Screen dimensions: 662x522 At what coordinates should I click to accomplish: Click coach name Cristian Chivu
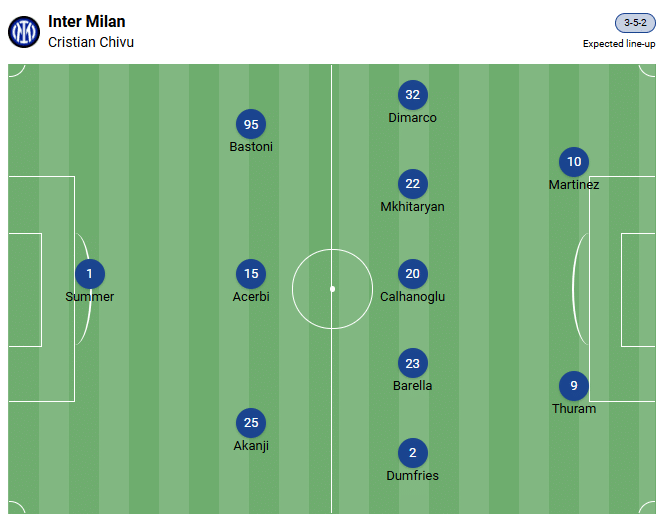(x=91, y=42)
